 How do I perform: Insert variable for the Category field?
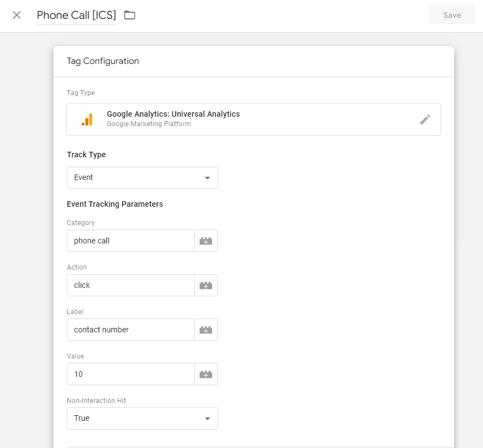pos(206,241)
